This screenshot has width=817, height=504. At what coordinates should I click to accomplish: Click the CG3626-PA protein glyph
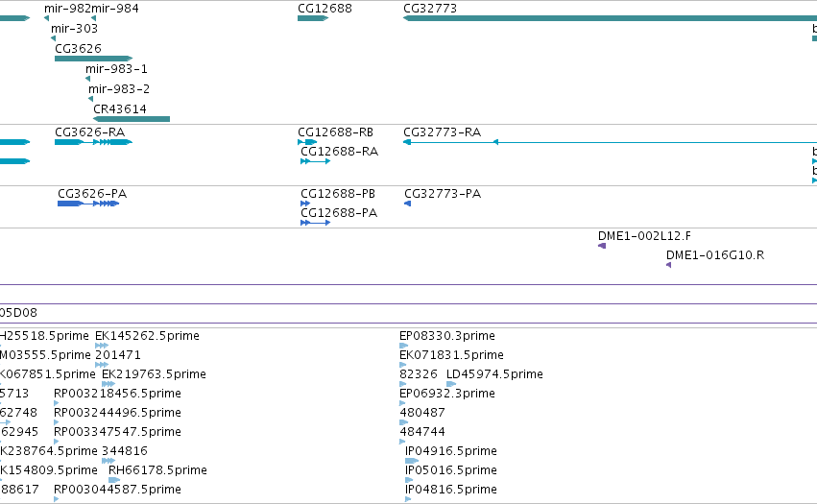(x=88, y=204)
